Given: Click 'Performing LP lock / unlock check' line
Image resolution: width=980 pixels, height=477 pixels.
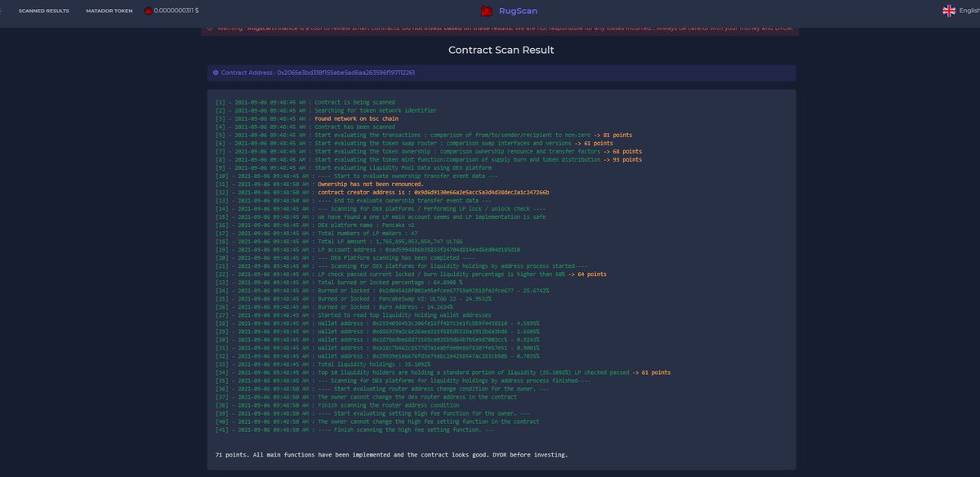Looking at the screenshot, I should 381,208.
